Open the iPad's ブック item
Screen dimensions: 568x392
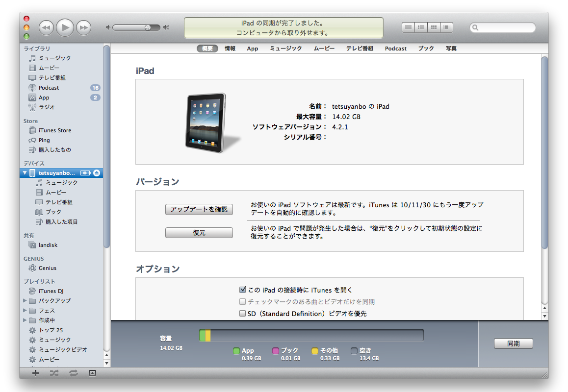pyautogui.click(x=61, y=212)
